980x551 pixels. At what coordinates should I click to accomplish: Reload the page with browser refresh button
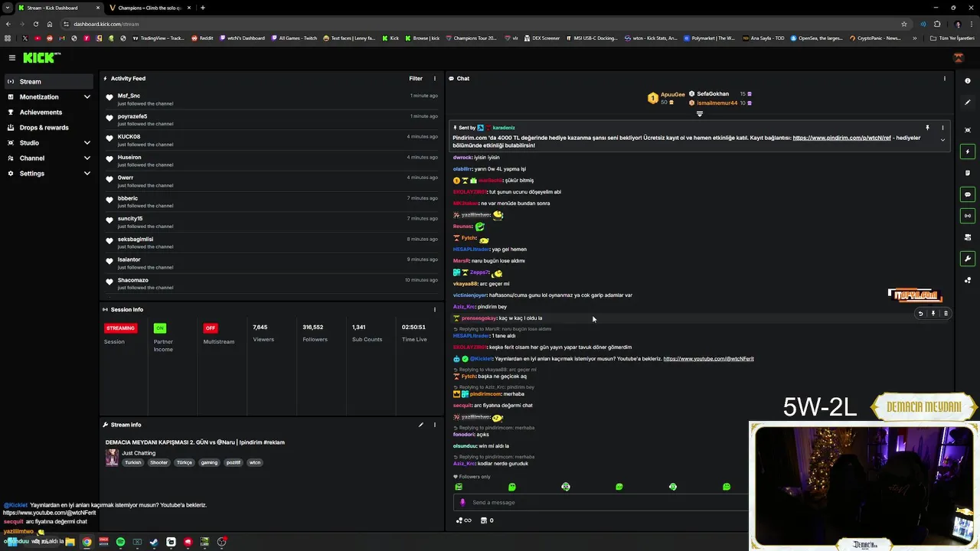pos(35,24)
